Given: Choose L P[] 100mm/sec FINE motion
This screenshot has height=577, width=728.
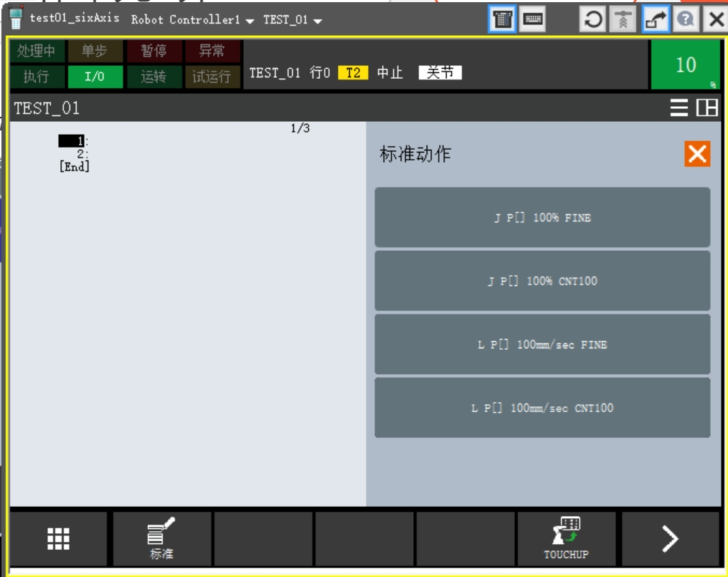Looking at the screenshot, I should coord(542,344).
